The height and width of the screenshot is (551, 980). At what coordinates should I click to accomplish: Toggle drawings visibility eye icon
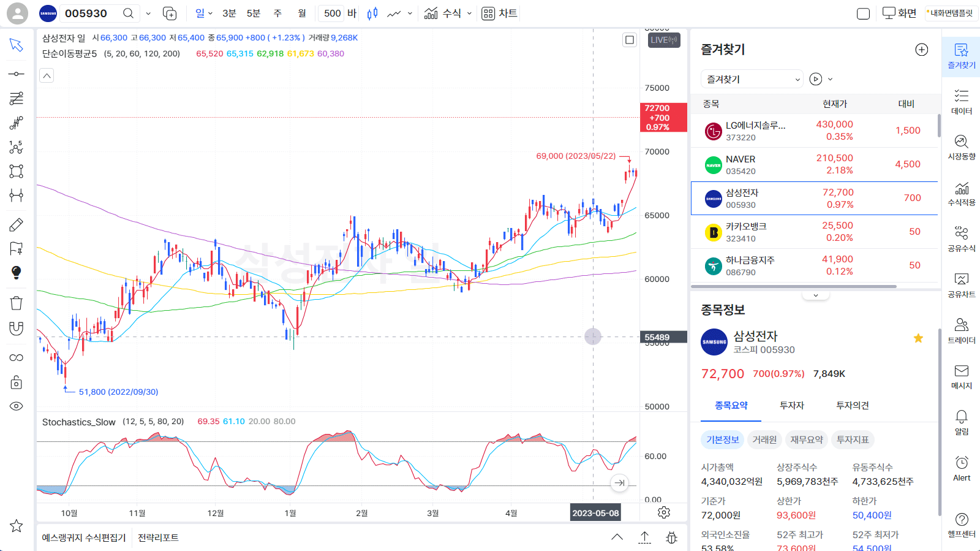(x=17, y=406)
